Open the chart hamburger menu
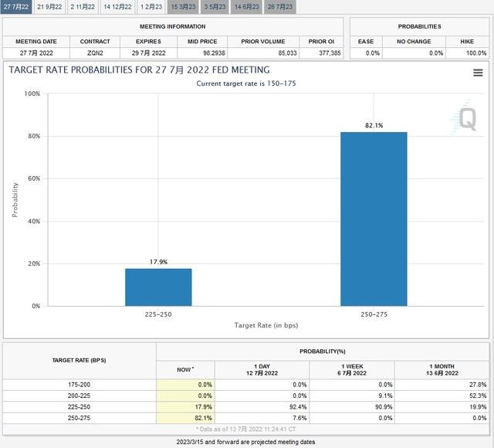 (x=478, y=73)
